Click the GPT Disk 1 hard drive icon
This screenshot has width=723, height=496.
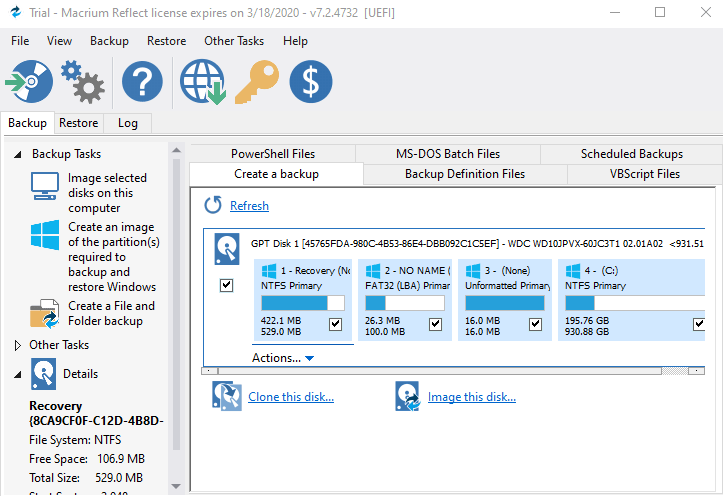226,249
